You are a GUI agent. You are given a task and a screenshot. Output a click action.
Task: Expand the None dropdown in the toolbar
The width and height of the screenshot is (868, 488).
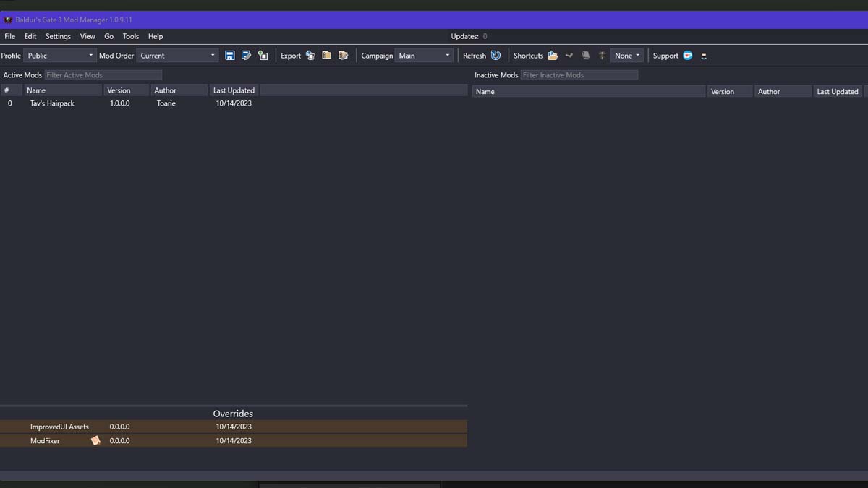(x=626, y=56)
